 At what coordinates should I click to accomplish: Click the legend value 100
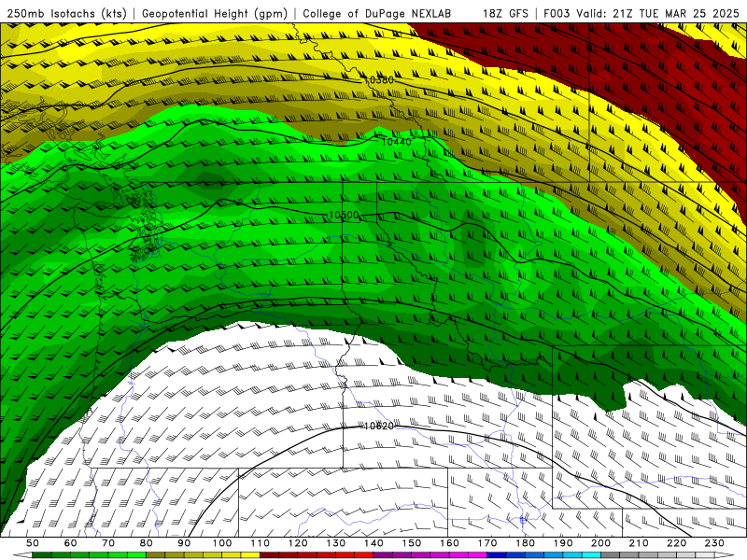tap(222, 543)
